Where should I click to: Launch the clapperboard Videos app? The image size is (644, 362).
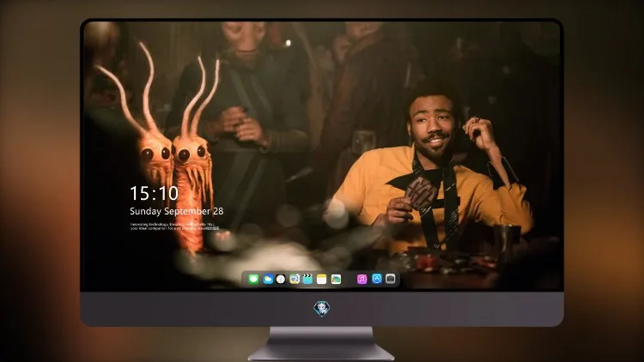point(307,279)
